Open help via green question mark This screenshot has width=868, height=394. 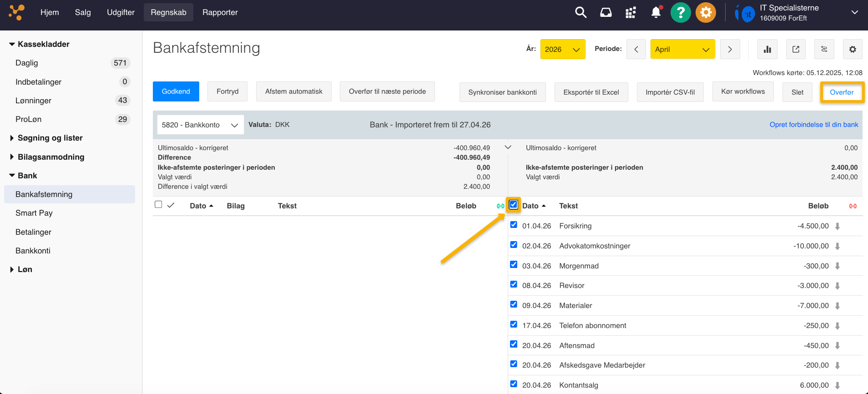pyautogui.click(x=681, y=13)
